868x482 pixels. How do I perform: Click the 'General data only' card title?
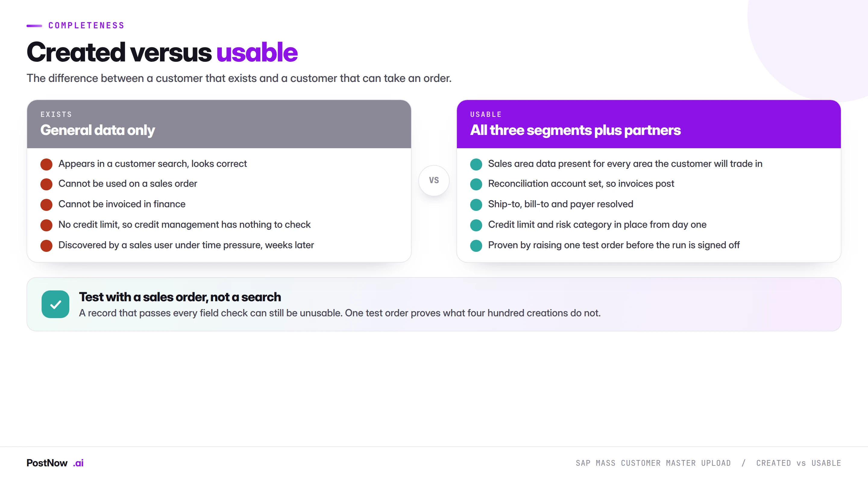point(97,130)
